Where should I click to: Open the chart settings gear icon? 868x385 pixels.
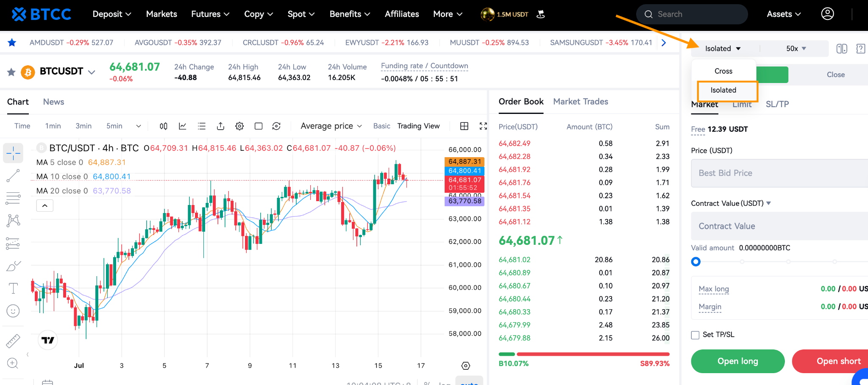coord(239,126)
